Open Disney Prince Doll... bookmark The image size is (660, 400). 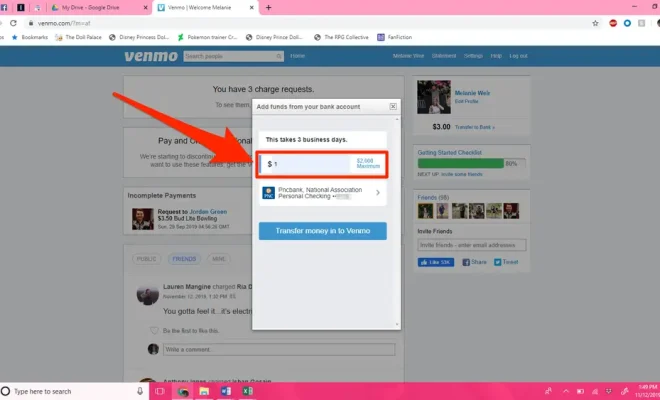275,37
